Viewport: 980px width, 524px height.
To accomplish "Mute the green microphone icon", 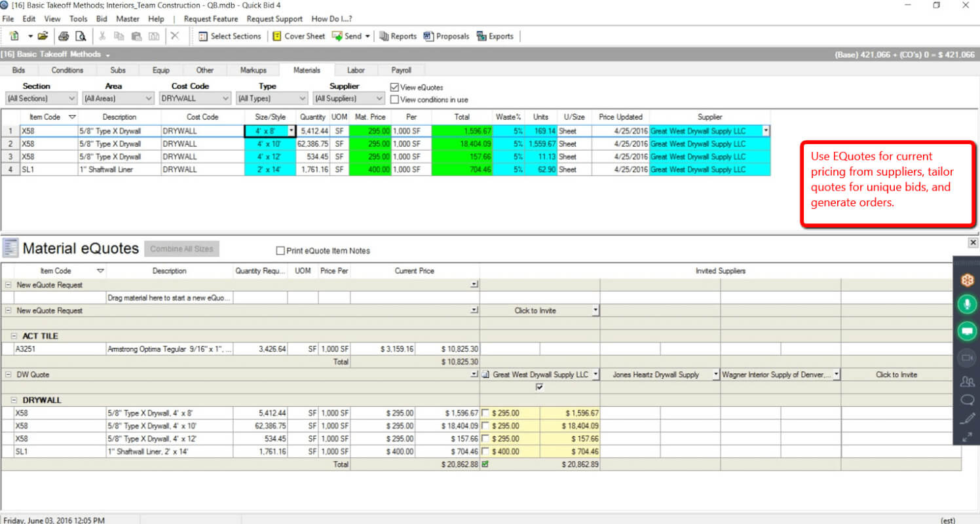I will 967,305.
